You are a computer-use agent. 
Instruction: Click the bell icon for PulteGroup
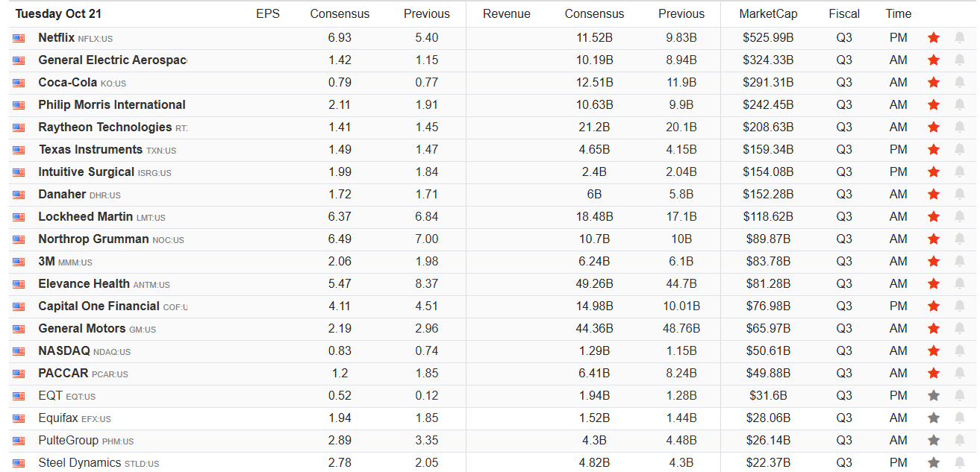(959, 441)
